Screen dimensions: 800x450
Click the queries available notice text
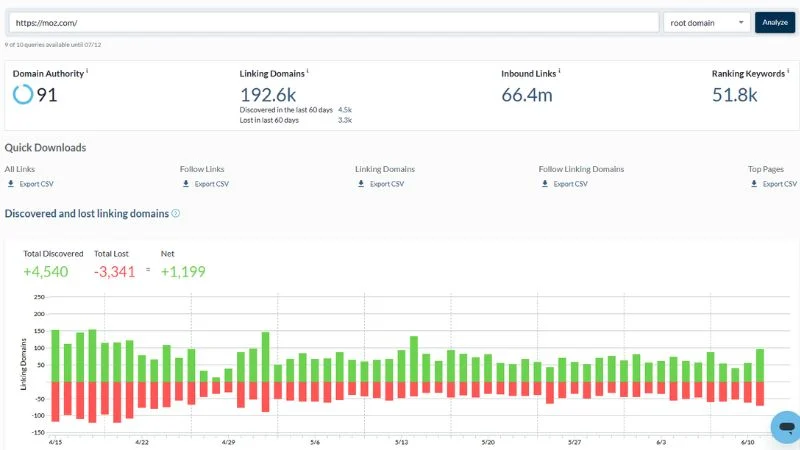coord(53,45)
